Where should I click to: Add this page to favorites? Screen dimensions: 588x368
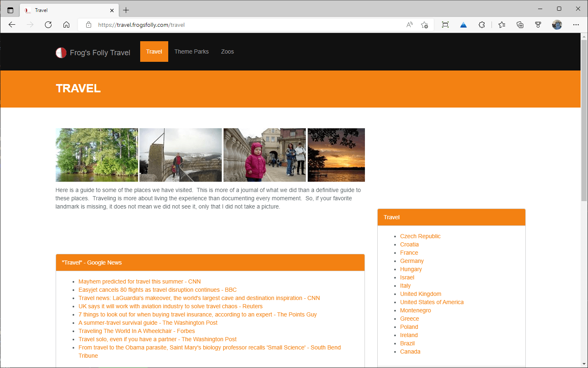424,25
